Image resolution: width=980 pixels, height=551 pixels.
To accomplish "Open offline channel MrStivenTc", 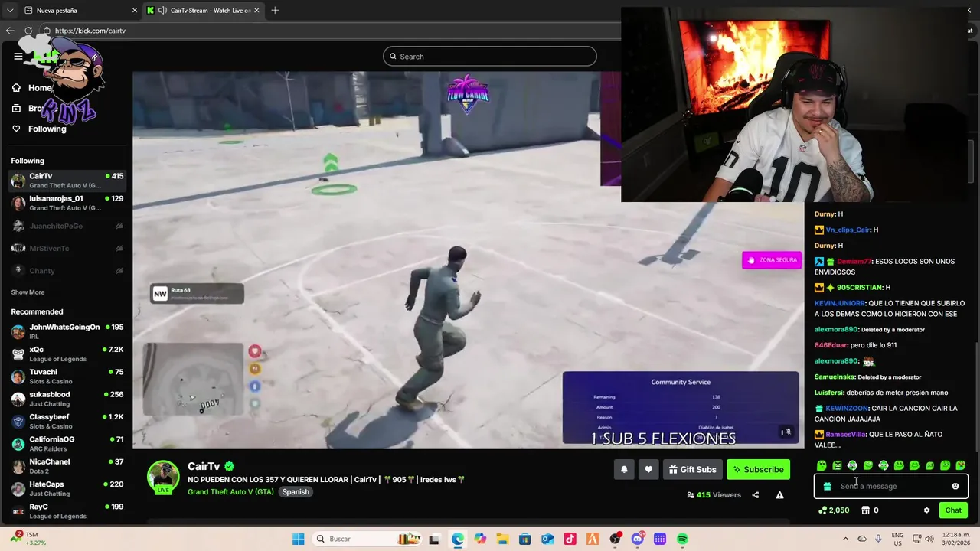I will click(67, 248).
